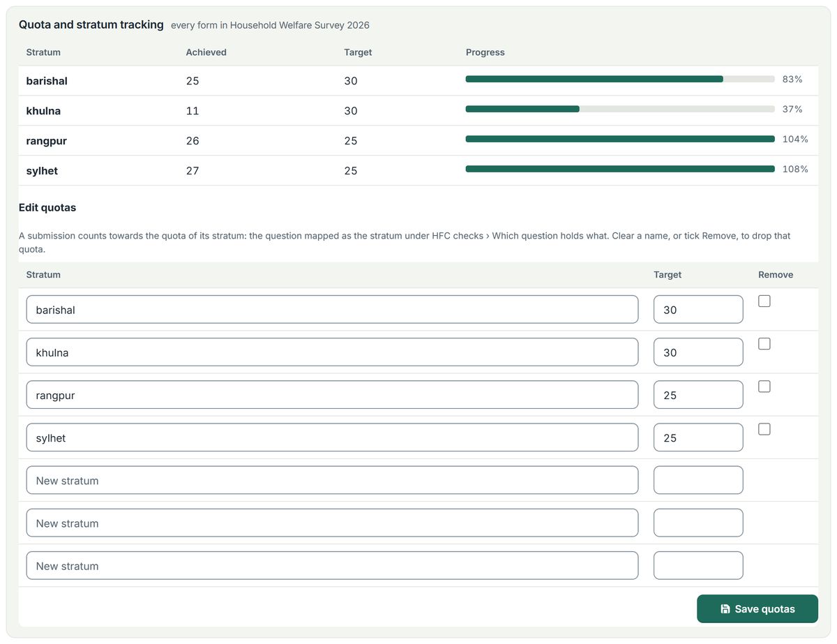Screen dimensions: 837x644
Task: Click the third empty New stratum field
Action: [x=332, y=565]
